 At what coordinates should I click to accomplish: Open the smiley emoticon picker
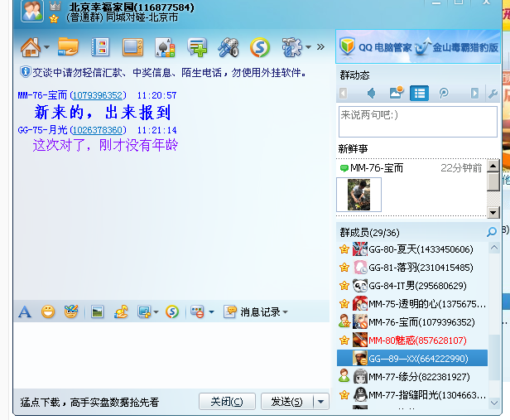(x=48, y=311)
